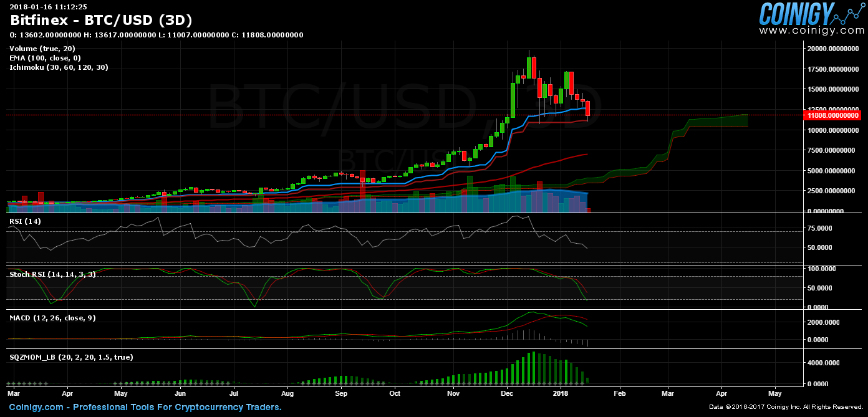Click the 10000.00000000 price axis label
Viewport: 868px width, 417px height.
tap(834, 130)
